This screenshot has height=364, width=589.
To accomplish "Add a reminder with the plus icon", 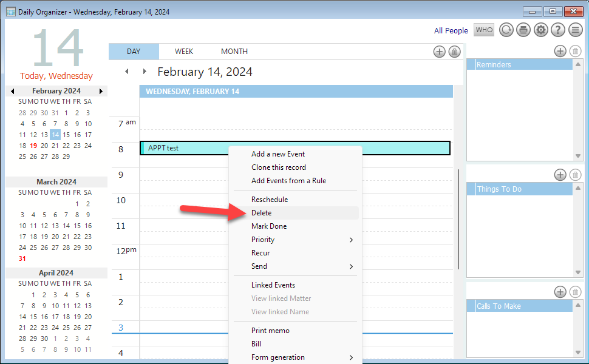I will point(560,52).
